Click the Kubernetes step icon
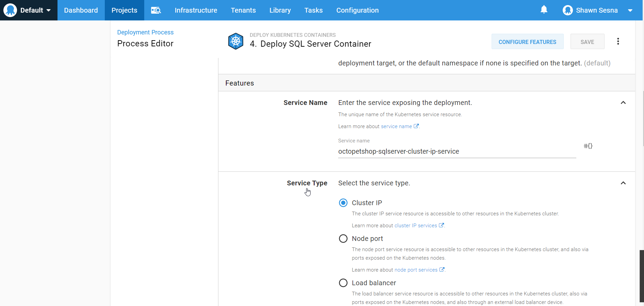Viewport: 644px width, 306px height. (235, 41)
